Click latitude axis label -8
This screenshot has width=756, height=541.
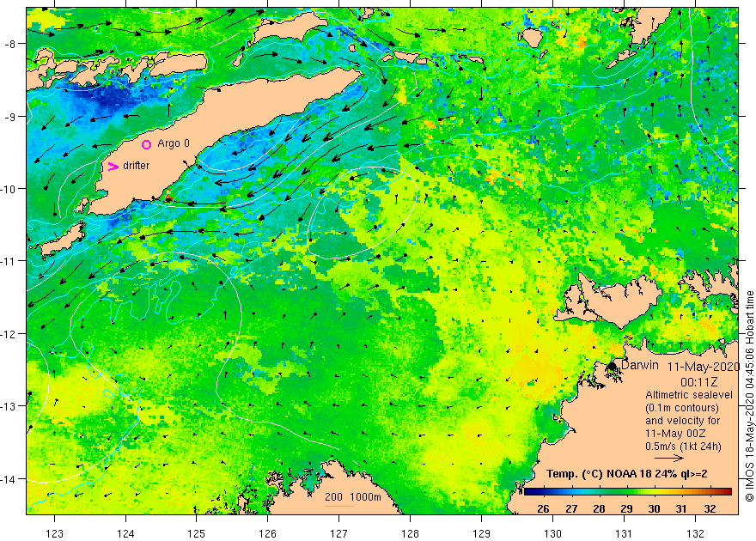pos(9,44)
